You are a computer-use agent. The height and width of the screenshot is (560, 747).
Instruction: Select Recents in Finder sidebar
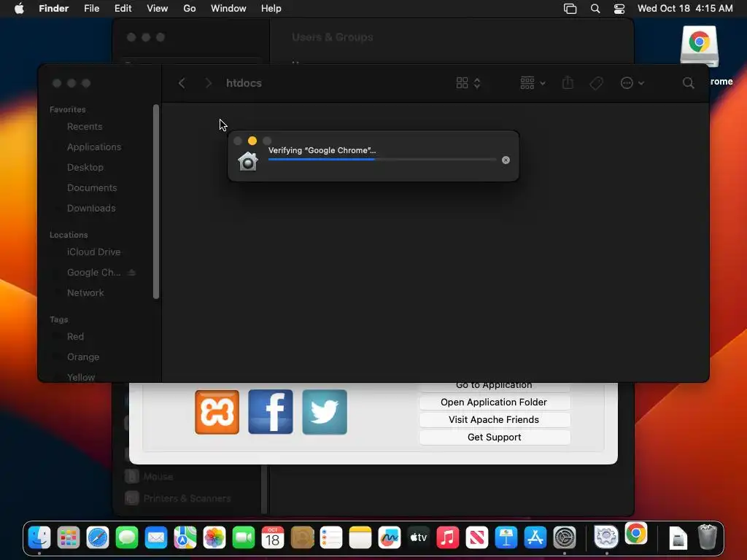coord(85,127)
